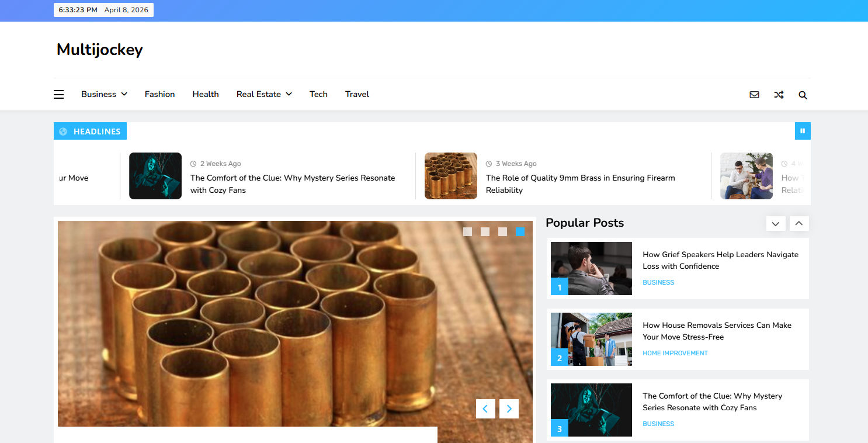
Task: Click popular post 2 movers thumbnail
Action: tap(591, 339)
